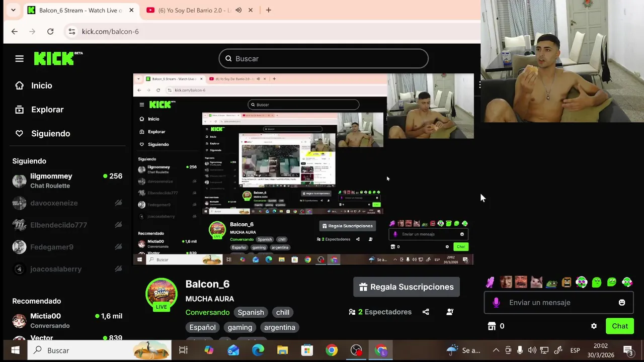Open lilgmommey's channel in the following list
Viewport: 644px width, 362px height.
click(x=67, y=180)
